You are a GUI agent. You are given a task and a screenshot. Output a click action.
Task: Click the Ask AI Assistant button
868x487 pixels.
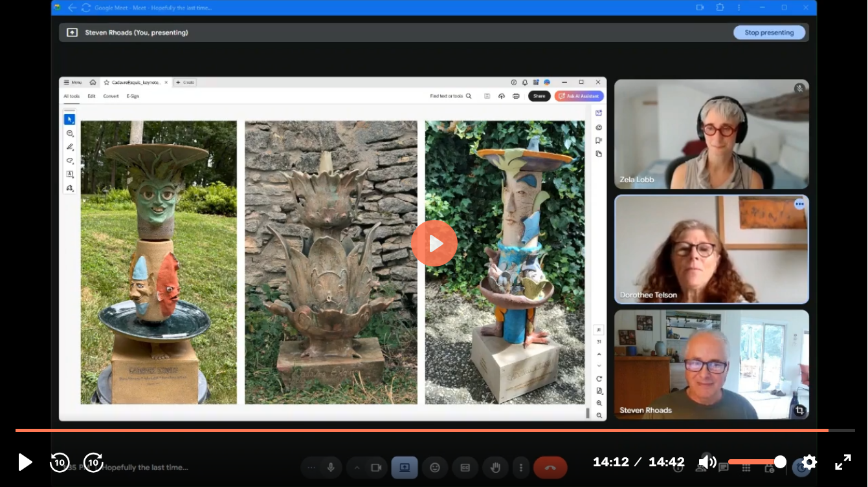tap(579, 96)
